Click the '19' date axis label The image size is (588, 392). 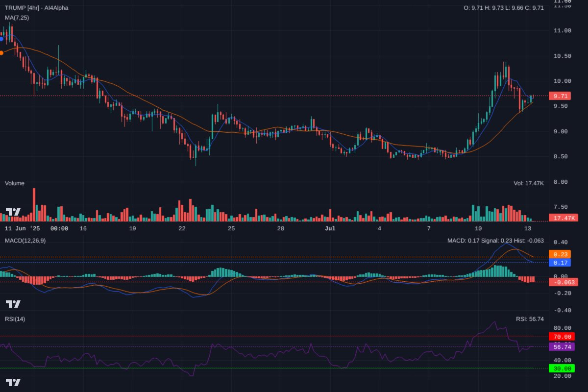(132, 228)
